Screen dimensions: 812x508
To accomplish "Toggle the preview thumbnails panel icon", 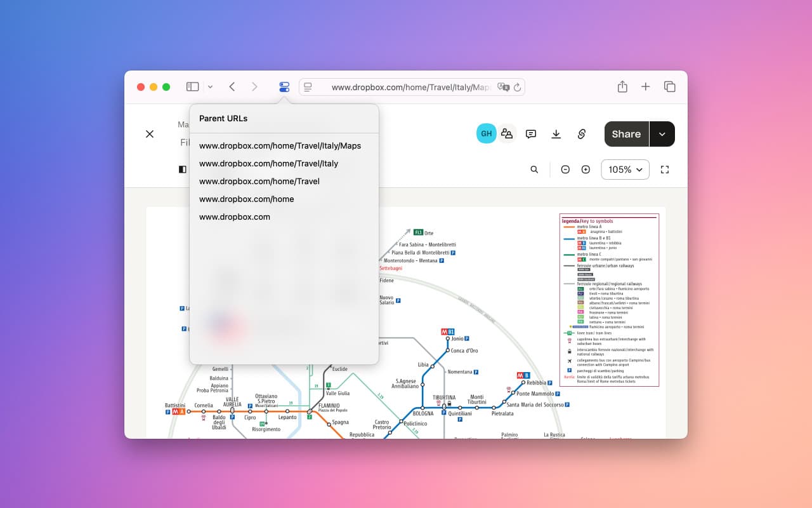I will [183, 170].
